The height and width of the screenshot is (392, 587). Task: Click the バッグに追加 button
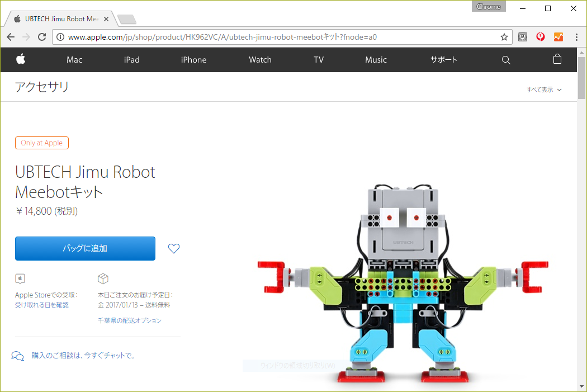pos(85,248)
